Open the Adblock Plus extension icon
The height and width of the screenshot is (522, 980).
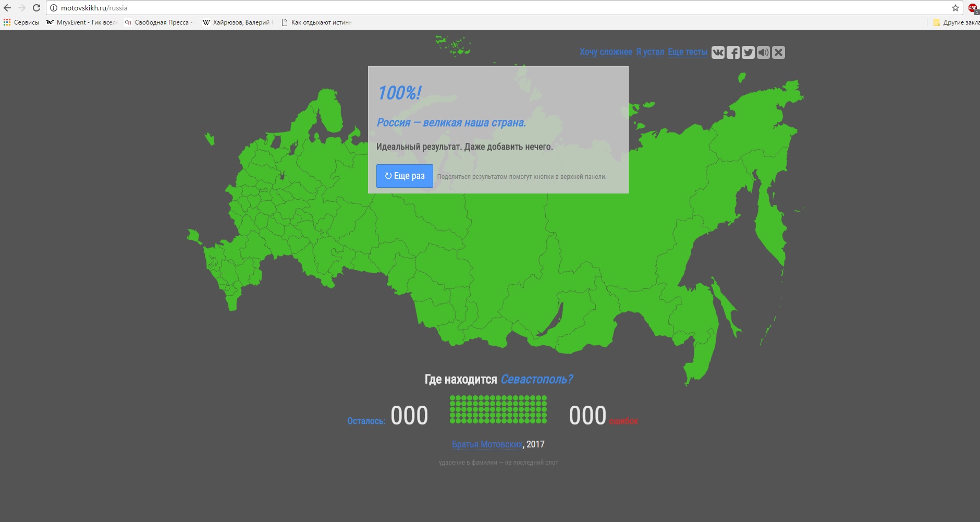tap(973, 8)
